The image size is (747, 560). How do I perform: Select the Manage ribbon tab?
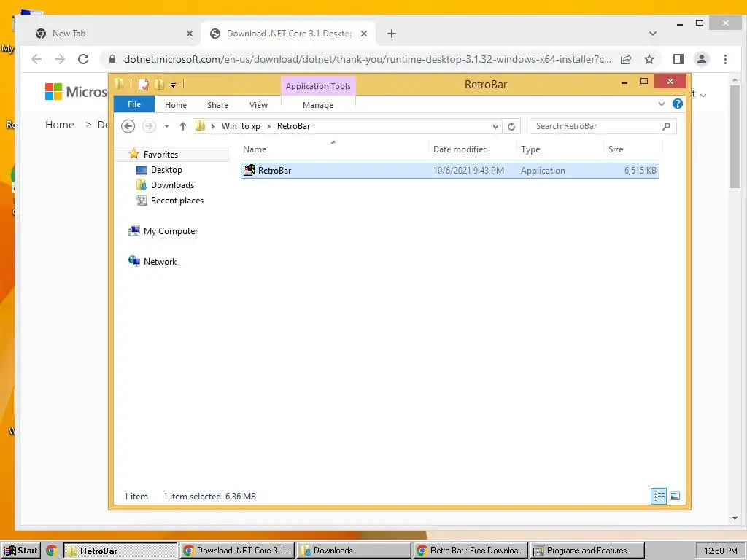(318, 105)
